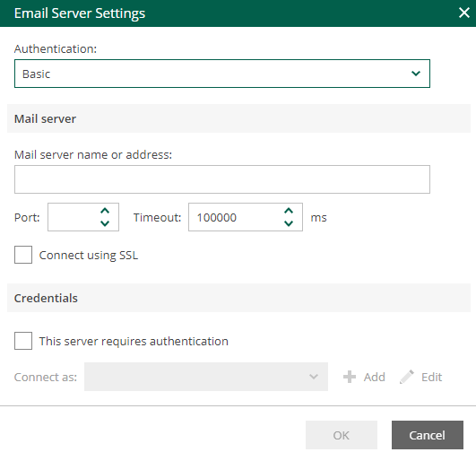Click the Cancel button

(x=427, y=435)
